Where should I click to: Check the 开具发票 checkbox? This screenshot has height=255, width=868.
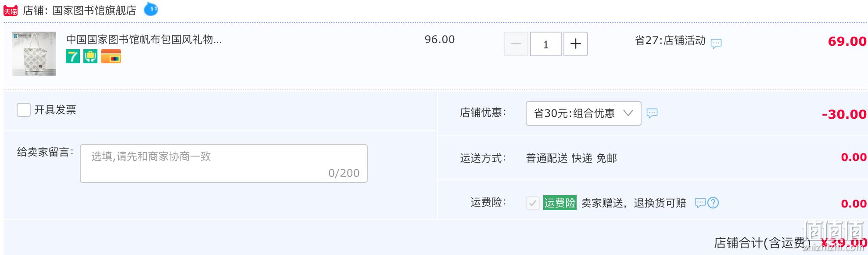(24, 110)
